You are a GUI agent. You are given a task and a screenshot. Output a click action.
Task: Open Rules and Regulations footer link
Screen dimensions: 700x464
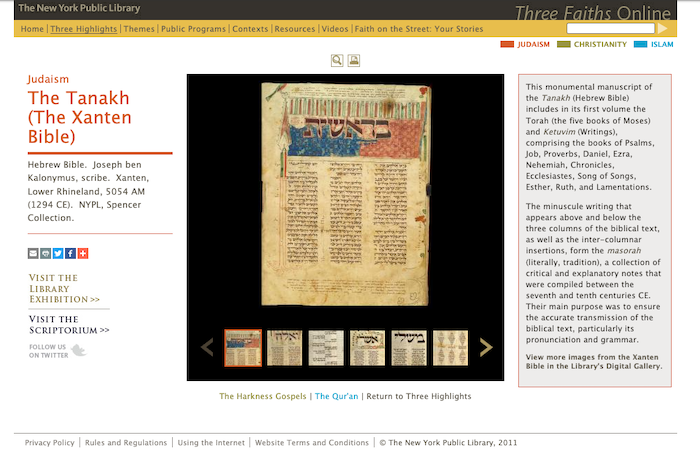[126, 443]
